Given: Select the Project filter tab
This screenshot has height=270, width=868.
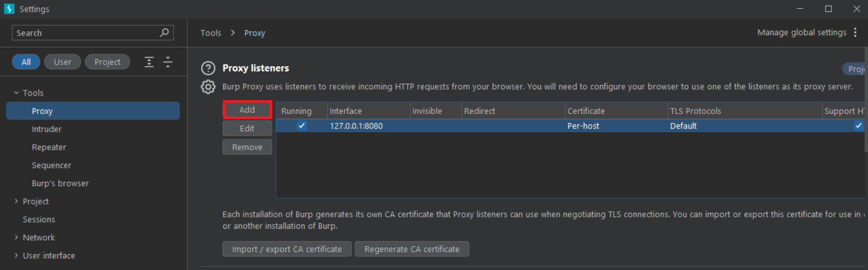Looking at the screenshot, I should coord(107,62).
